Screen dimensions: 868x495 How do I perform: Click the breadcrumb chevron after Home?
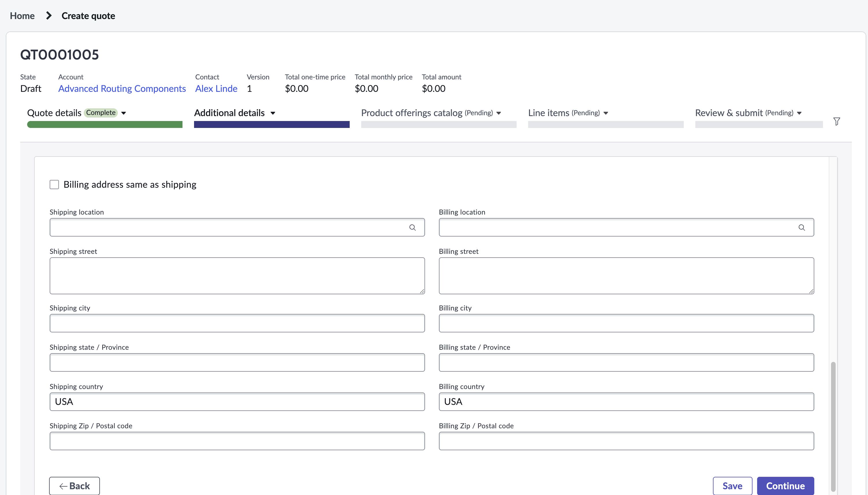(49, 16)
